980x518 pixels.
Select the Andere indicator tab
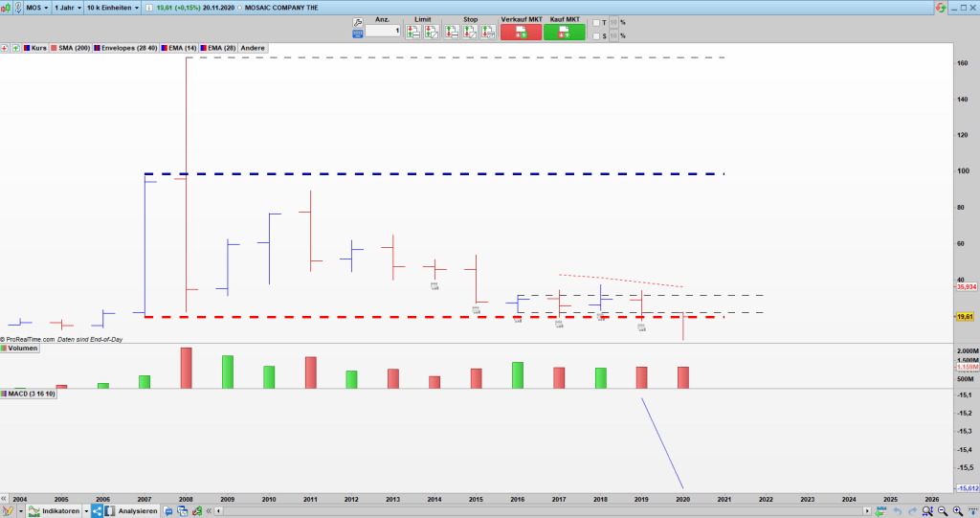(253, 48)
